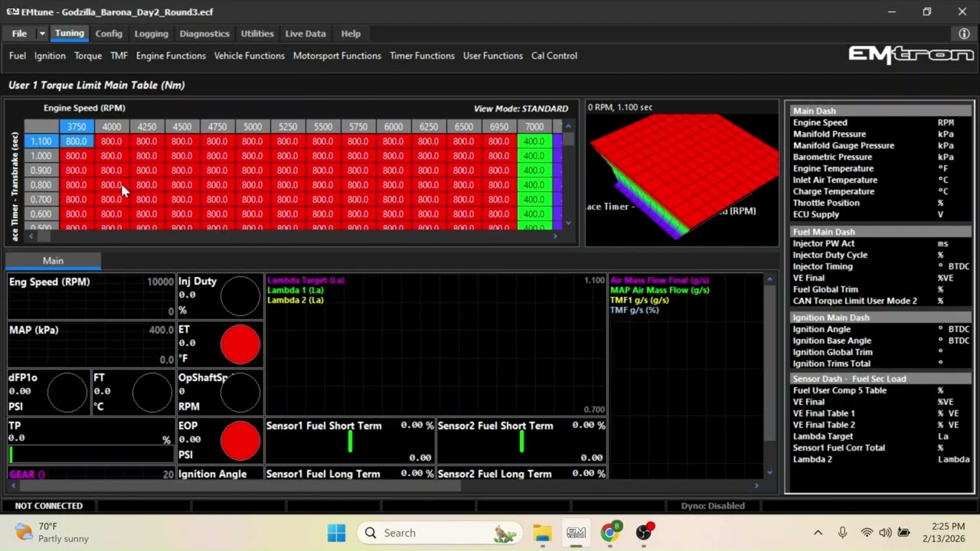
Task: Open Timer Functions submenu
Action: pyautogui.click(x=422, y=56)
